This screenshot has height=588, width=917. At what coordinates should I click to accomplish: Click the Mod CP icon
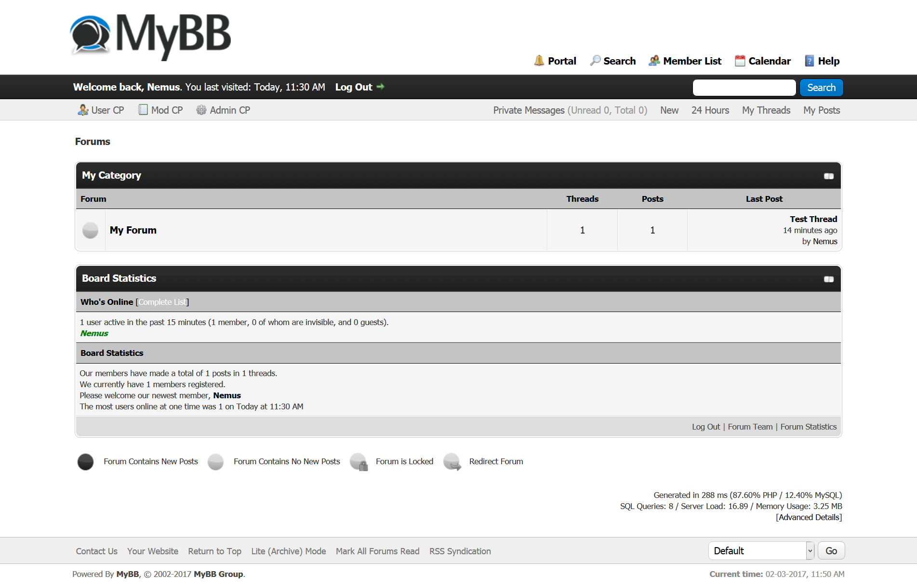[x=143, y=110]
